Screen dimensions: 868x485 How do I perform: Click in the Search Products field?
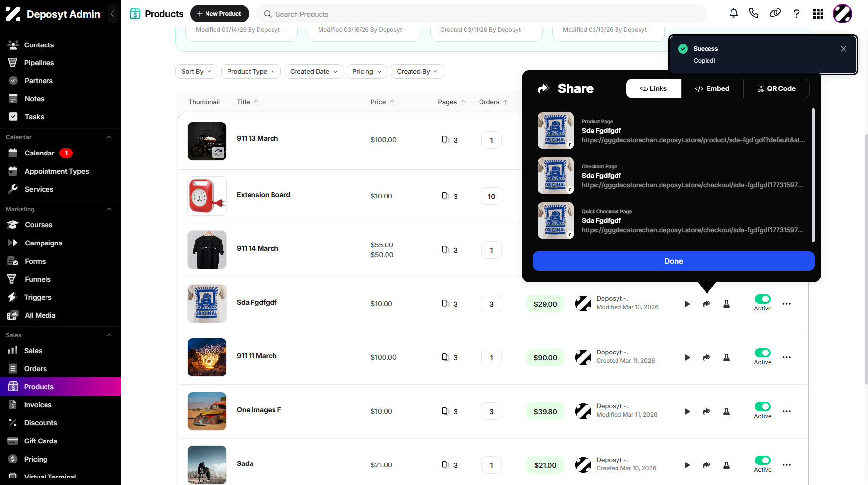click(x=481, y=14)
